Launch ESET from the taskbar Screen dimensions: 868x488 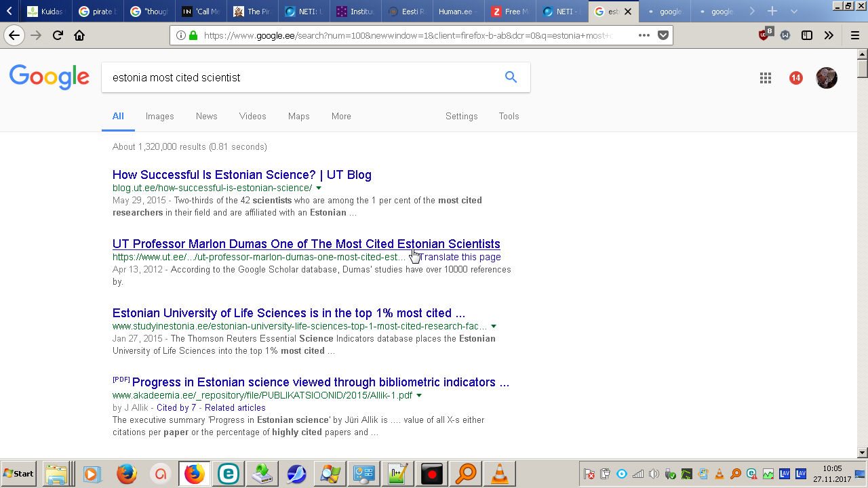[228, 474]
